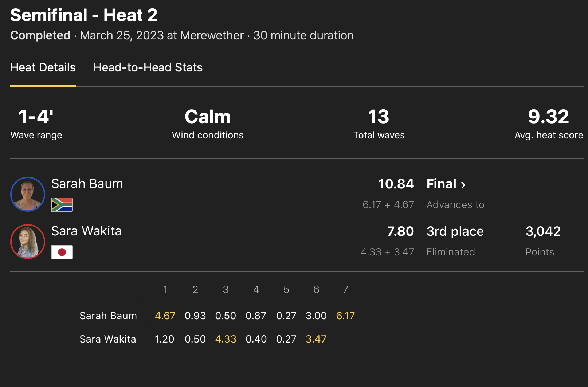Screen dimensions: 588x387
Task: Click the 3,042 points value
Action: (543, 231)
